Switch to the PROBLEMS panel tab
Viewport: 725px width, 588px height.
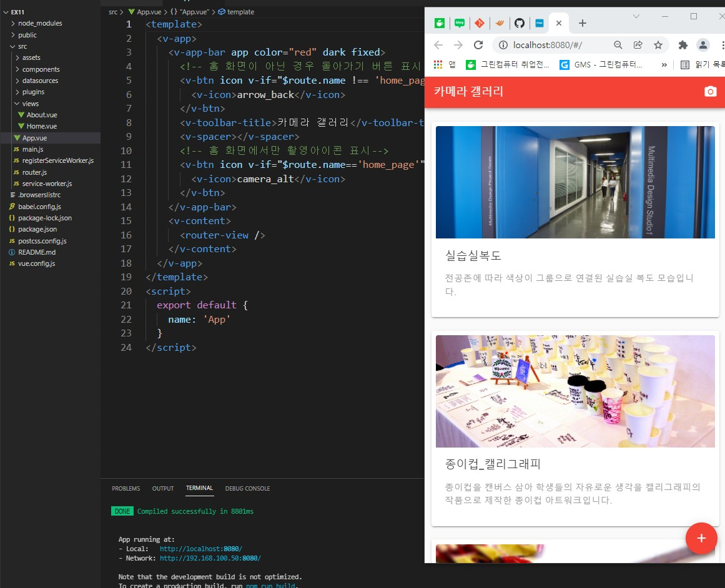pyautogui.click(x=126, y=488)
